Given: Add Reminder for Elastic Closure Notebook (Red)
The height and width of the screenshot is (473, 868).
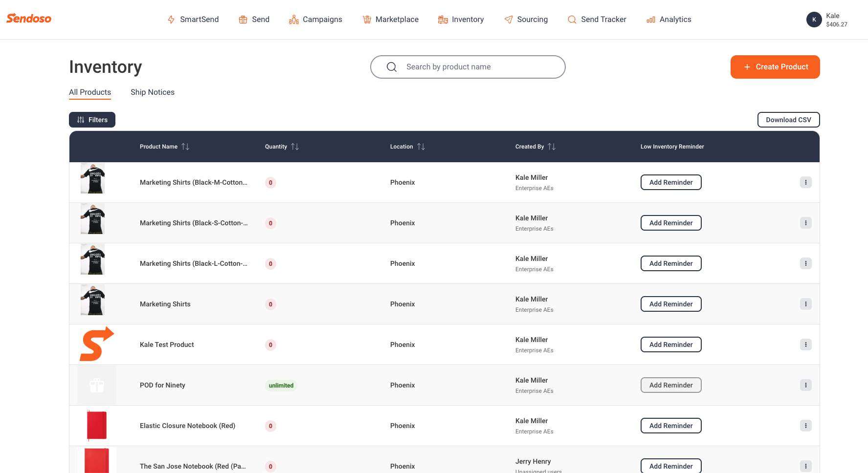Looking at the screenshot, I should [671, 426].
